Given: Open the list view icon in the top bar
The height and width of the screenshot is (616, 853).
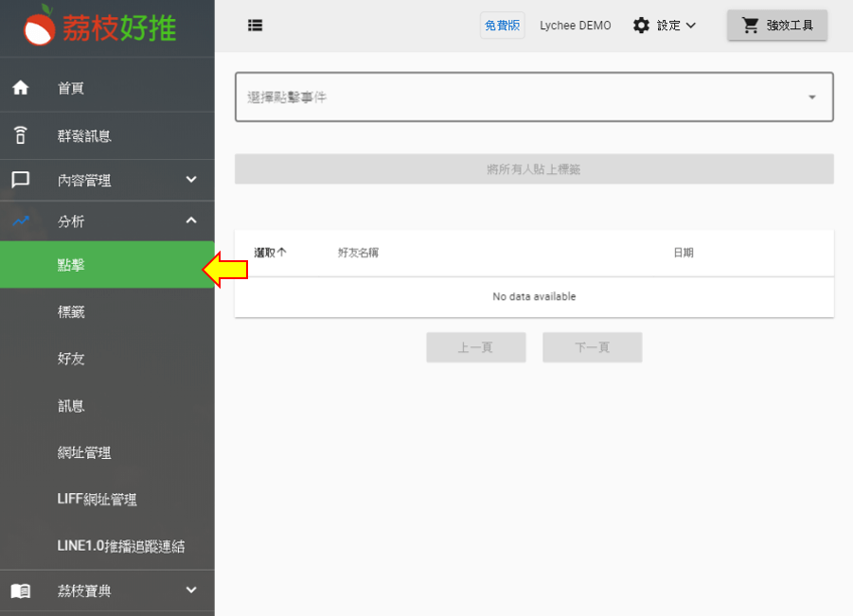Looking at the screenshot, I should (255, 26).
